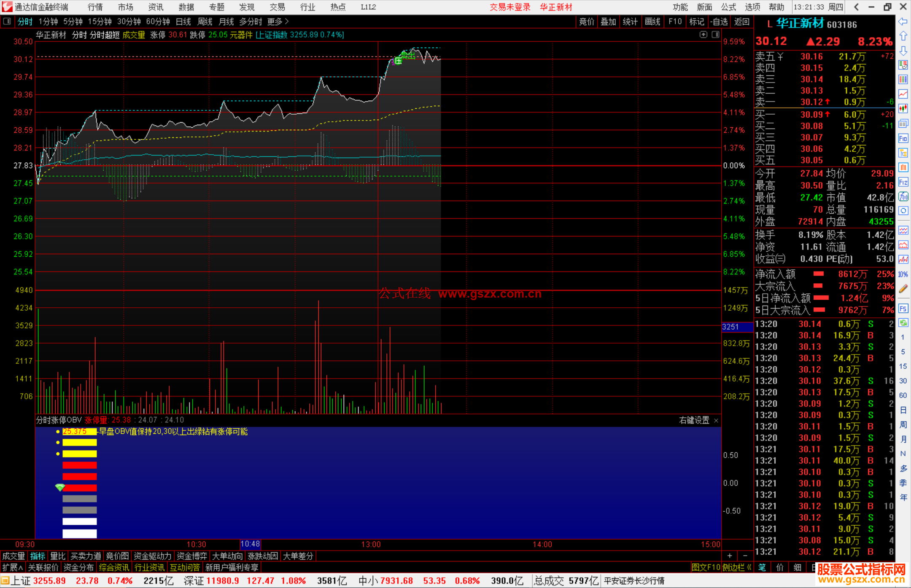
Task: Click the F12 sidebar icon
Action: point(903,182)
